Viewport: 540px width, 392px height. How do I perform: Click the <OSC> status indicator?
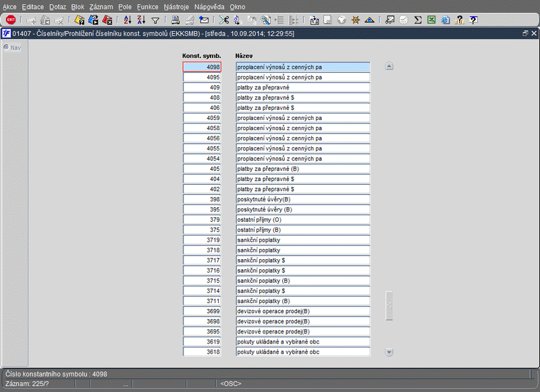click(x=231, y=383)
